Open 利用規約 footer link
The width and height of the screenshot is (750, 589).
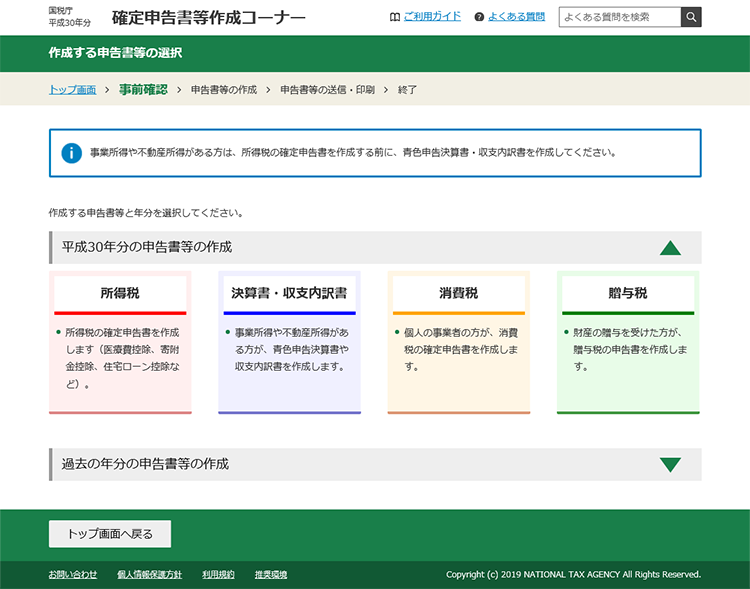tap(218, 574)
